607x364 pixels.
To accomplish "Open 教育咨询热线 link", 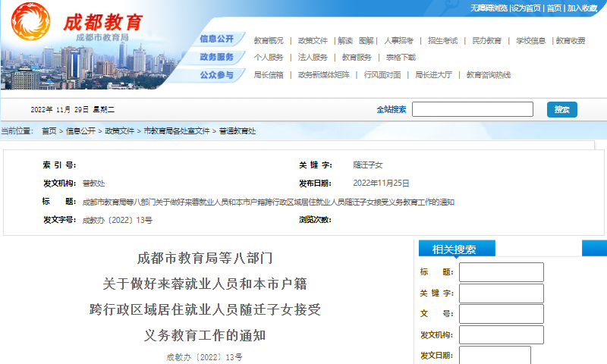I will tap(489, 75).
